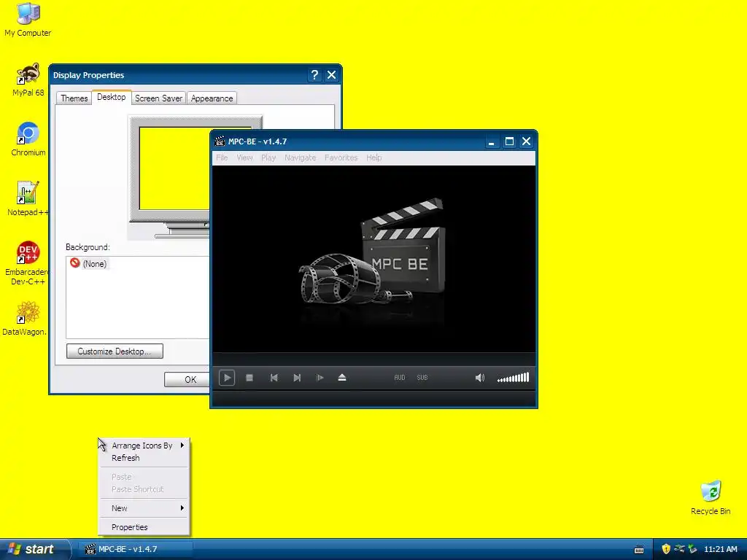Screen dimensions: 747x560
Task: Click the eject/open file icon in MPC-BE
Action: (342, 378)
